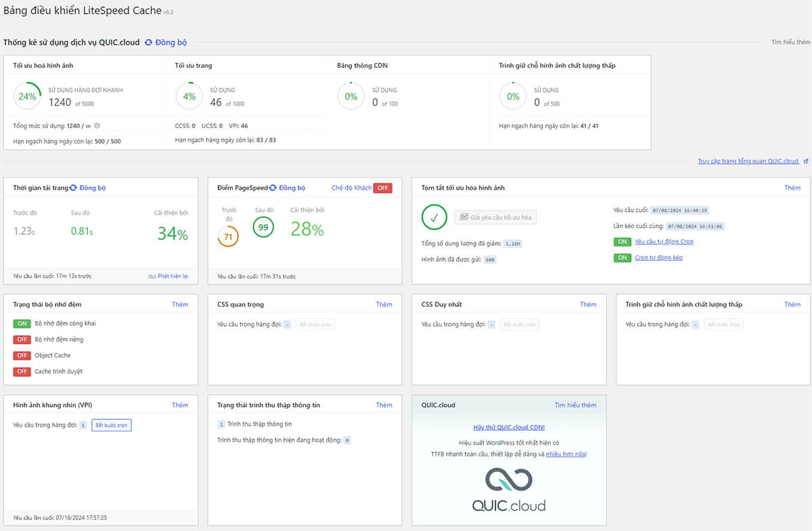Click the QUIC.cloud logo image
The height and width of the screenshot is (531, 812).
509,490
